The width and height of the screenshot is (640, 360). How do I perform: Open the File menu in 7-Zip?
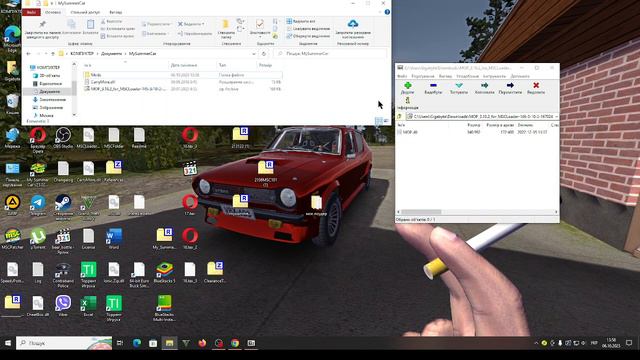point(402,76)
